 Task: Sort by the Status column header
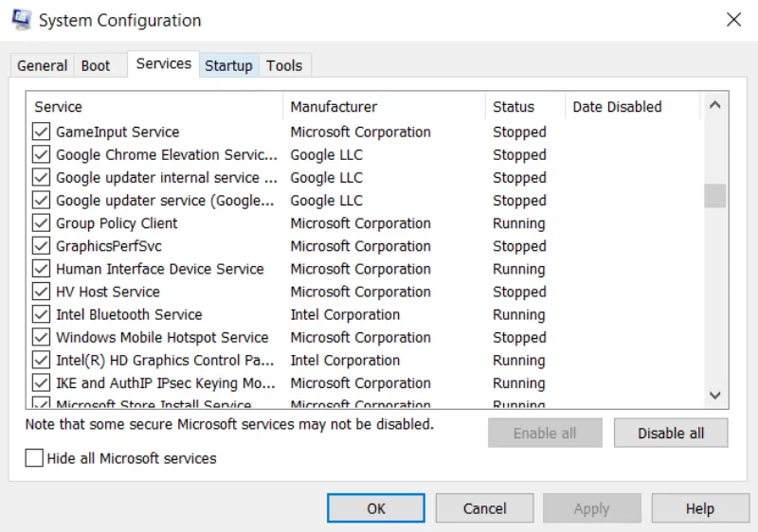point(525,107)
